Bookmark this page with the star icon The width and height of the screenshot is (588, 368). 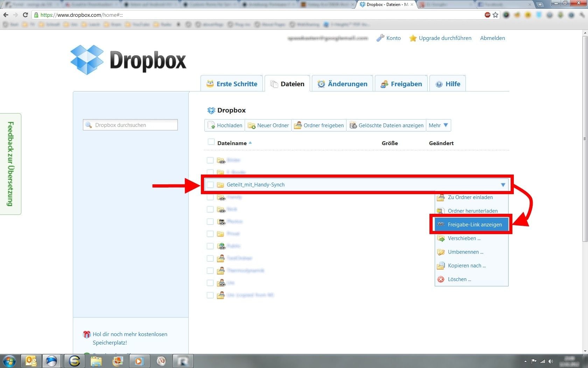tap(495, 15)
